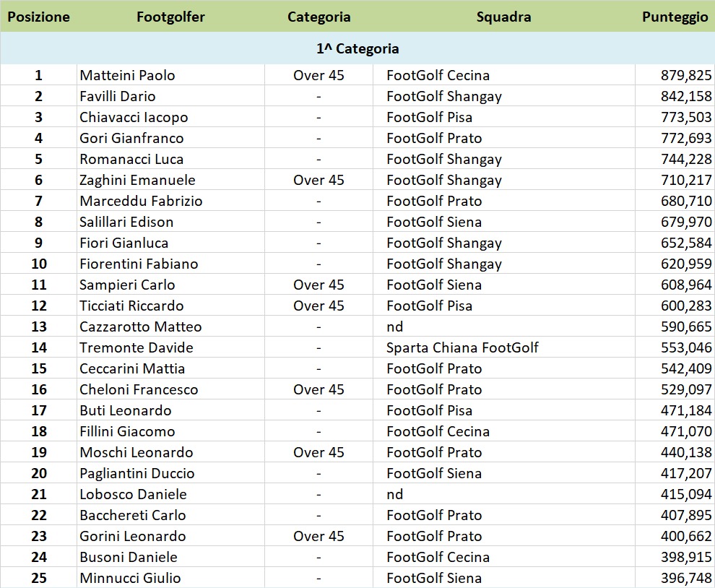Click the Minnucci Giulio cell
Viewport: 715px width, 588px height.
click(x=170, y=577)
